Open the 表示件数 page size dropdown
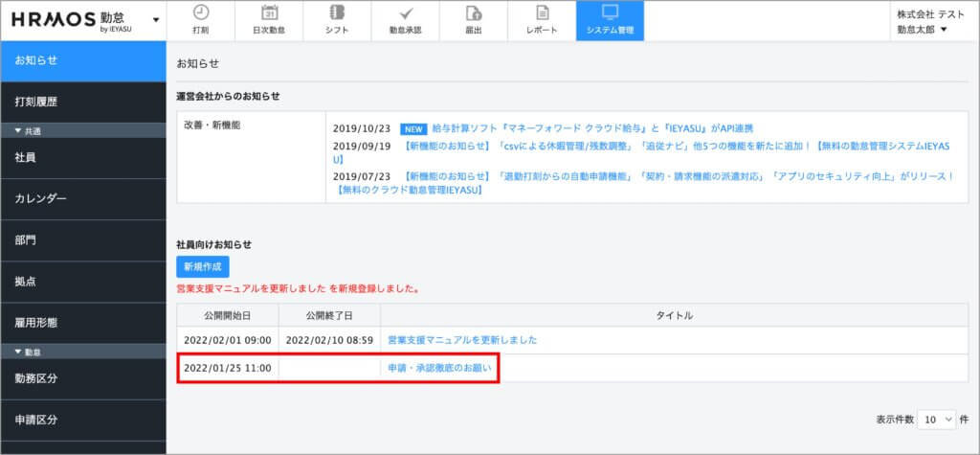980x455 pixels. tap(936, 420)
